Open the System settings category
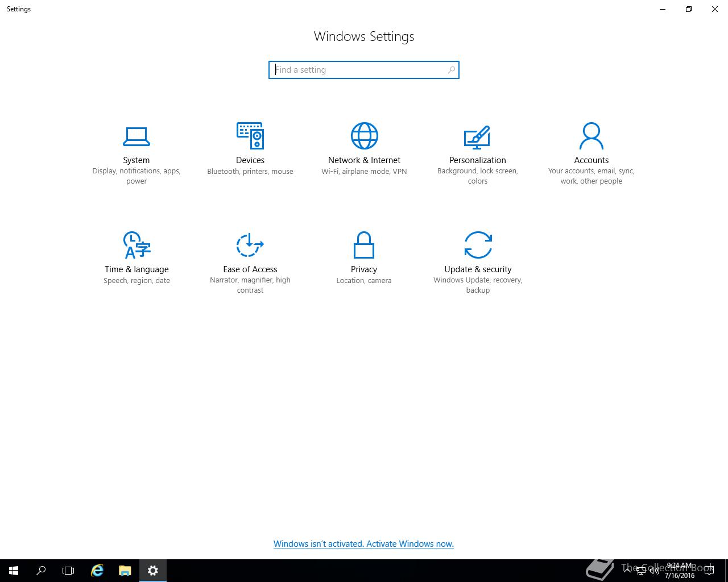 point(136,154)
